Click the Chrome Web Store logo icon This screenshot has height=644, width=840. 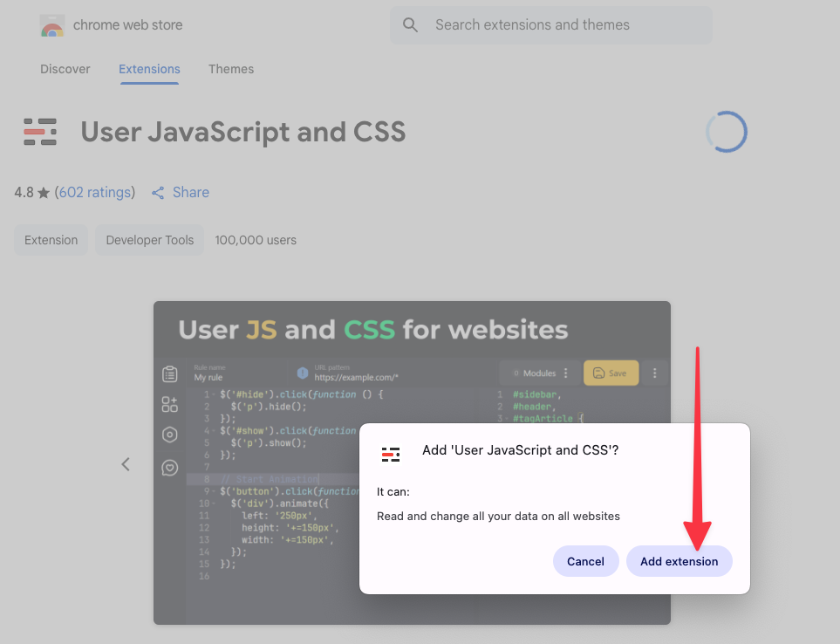click(52, 25)
